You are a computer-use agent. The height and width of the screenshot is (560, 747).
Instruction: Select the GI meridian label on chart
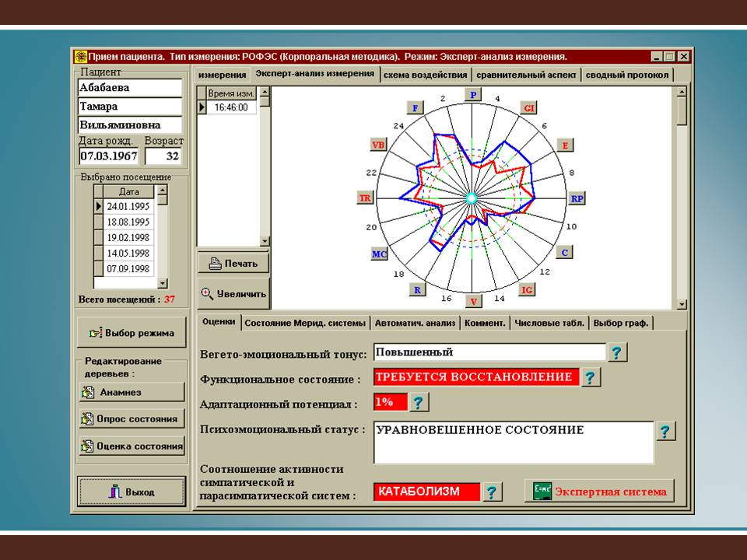(529, 108)
